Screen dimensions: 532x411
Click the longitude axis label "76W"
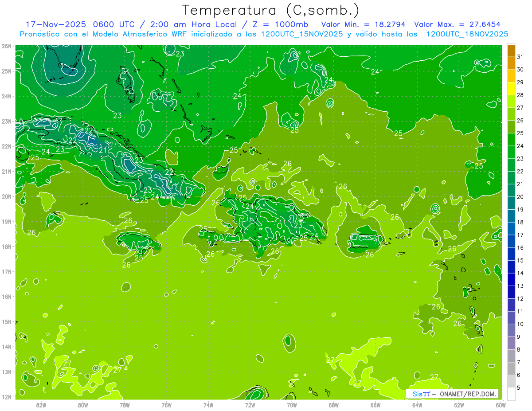pos(166,405)
